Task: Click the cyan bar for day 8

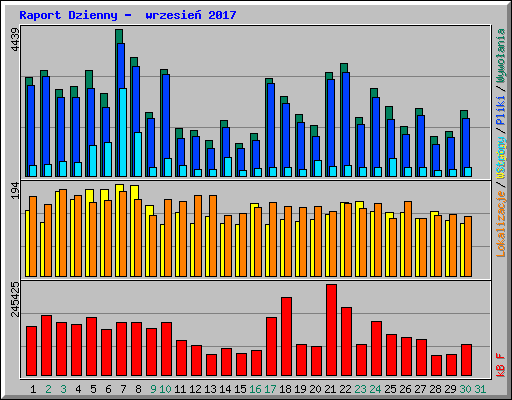Action: point(138,154)
